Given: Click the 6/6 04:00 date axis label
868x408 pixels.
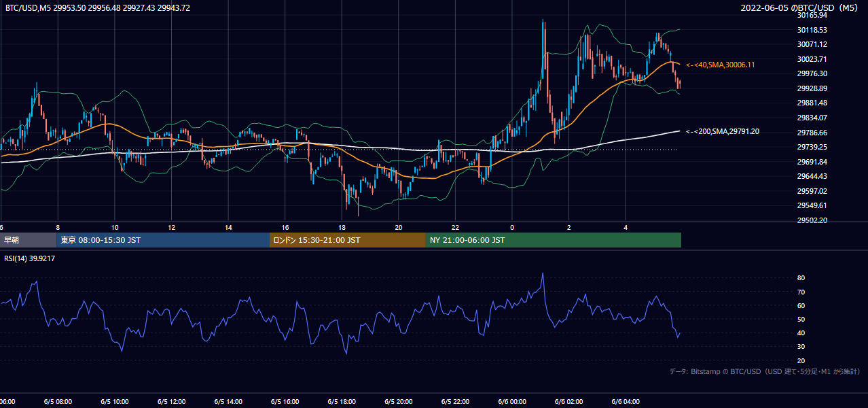Looking at the screenshot, I should (x=626, y=402).
